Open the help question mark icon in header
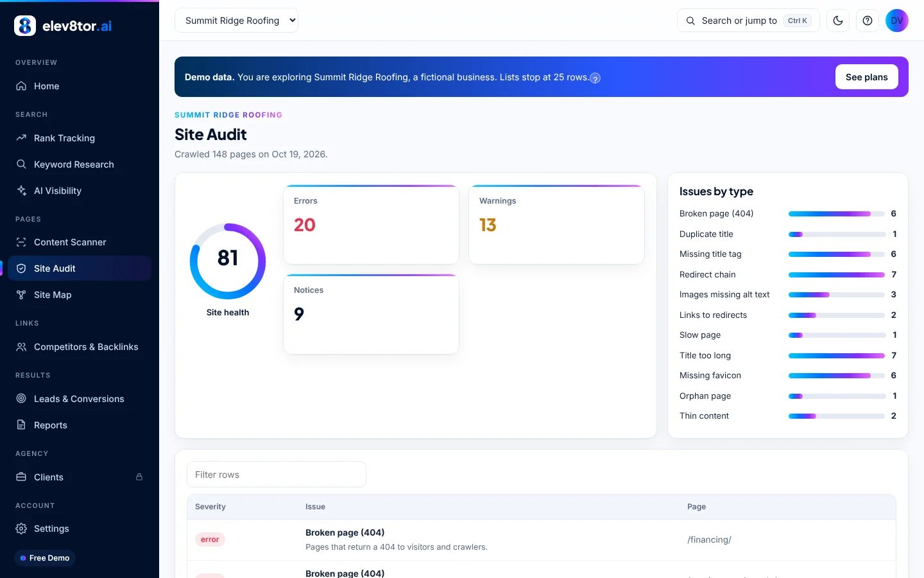 (x=868, y=21)
